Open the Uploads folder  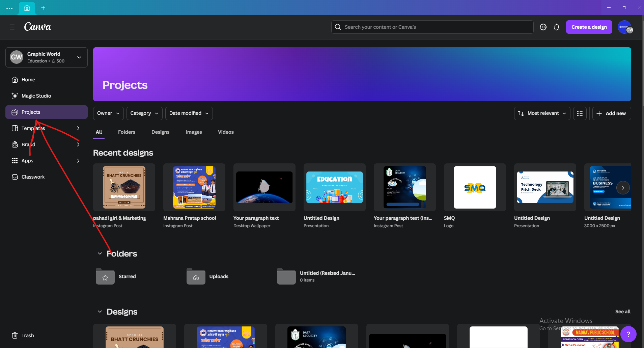207,276
